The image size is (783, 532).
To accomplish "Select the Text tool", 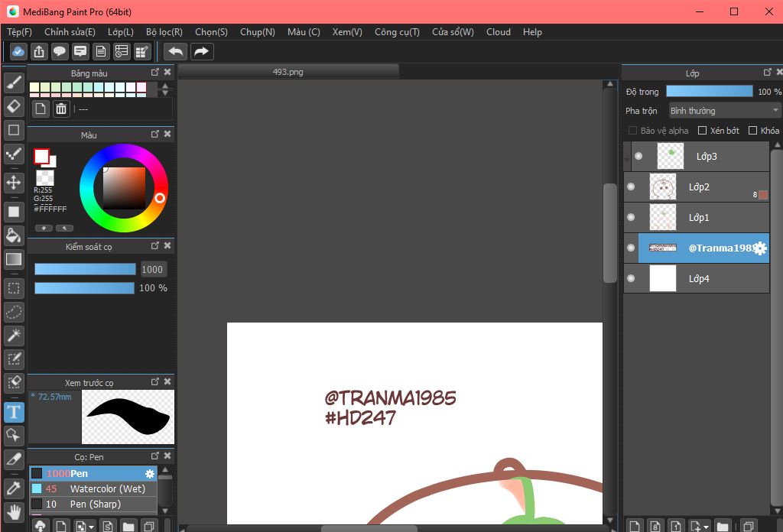I will [x=14, y=412].
